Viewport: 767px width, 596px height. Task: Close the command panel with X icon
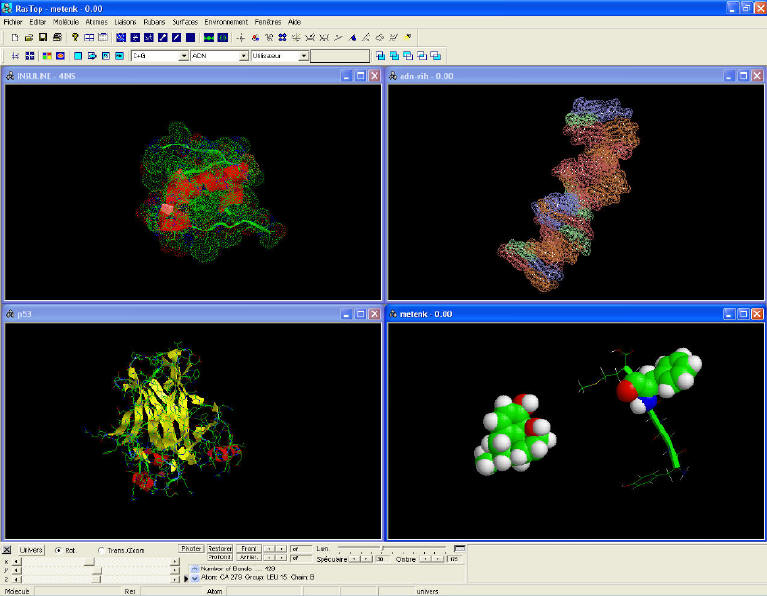tap(7, 550)
